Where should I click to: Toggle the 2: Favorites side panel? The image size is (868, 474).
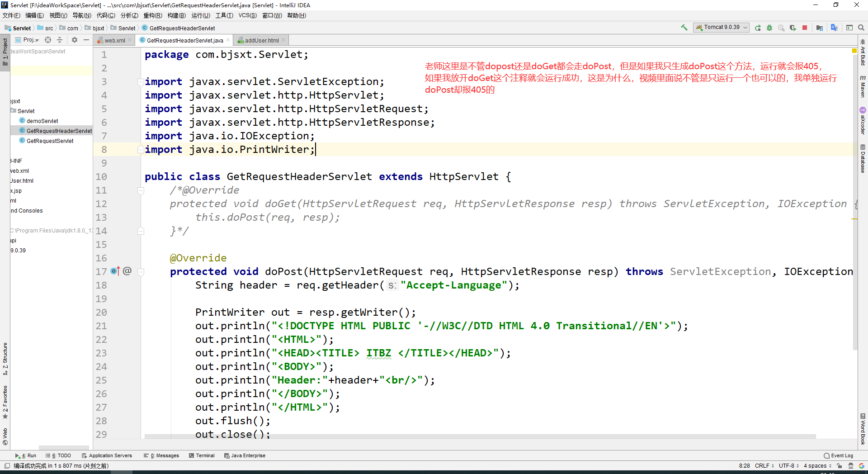pos(5,402)
